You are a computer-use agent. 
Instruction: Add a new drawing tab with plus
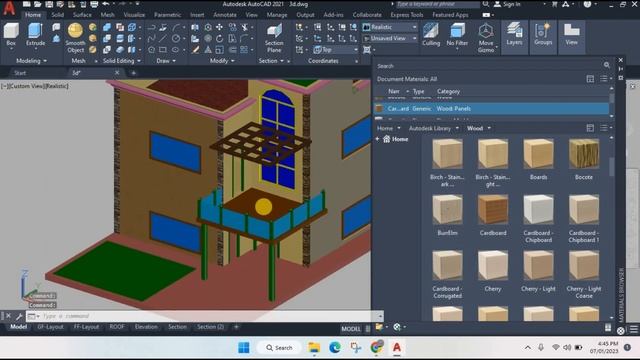133,73
